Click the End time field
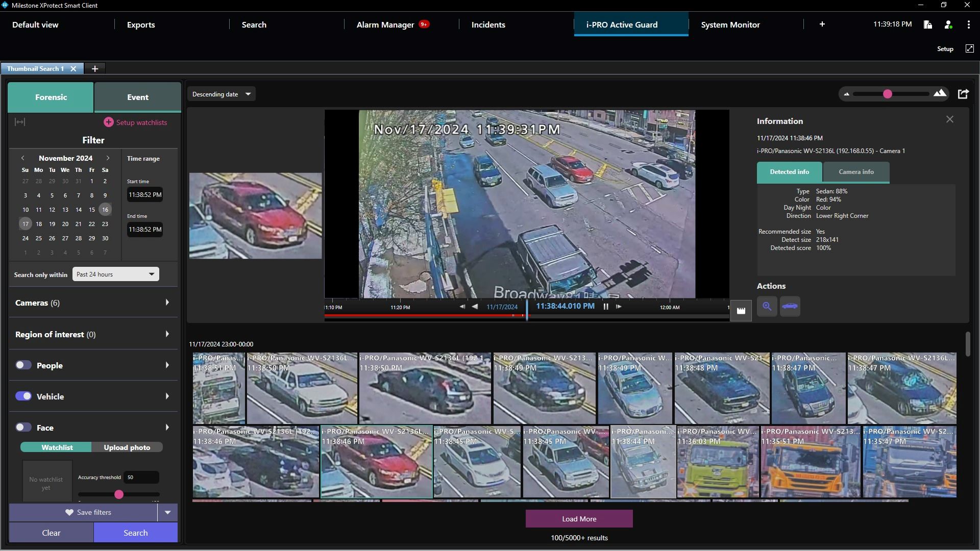This screenshot has width=980, height=551. pos(145,229)
